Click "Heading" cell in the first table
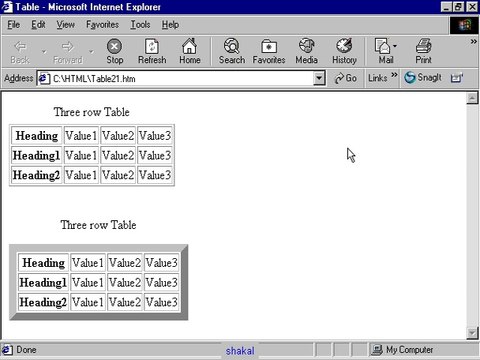480x360 pixels. (37, 136)
